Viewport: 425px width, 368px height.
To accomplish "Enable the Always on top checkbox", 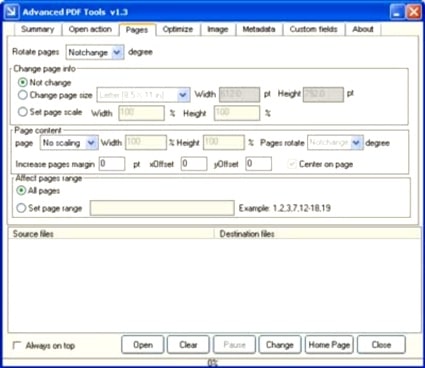I will pyautogui.click(x=17, y=345).
